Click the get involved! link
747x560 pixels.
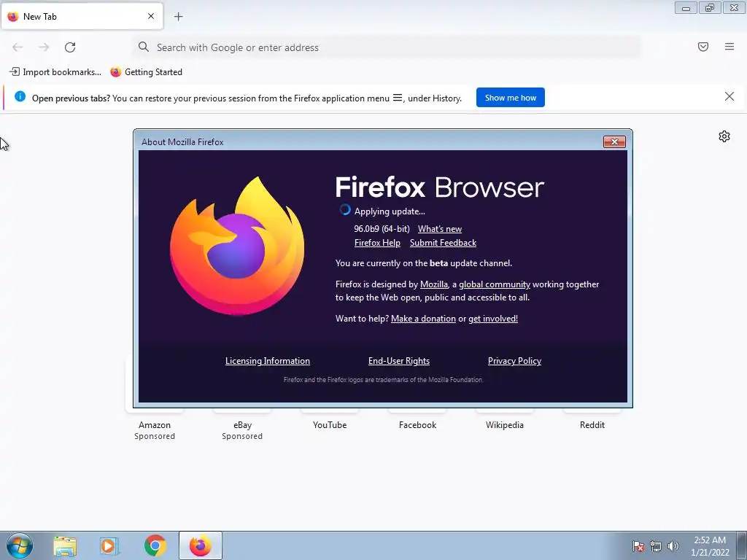493,319
